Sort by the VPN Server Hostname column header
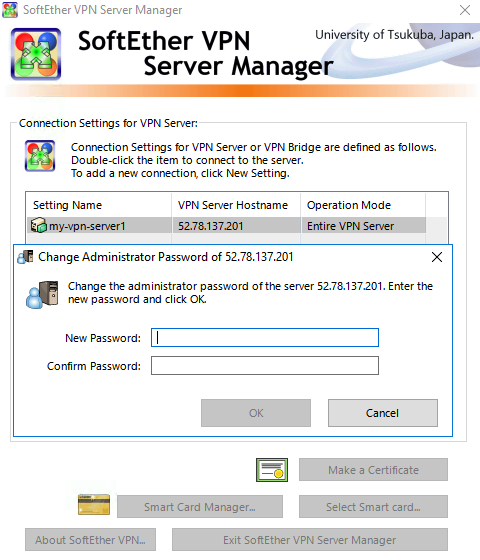 click(236, 205)
